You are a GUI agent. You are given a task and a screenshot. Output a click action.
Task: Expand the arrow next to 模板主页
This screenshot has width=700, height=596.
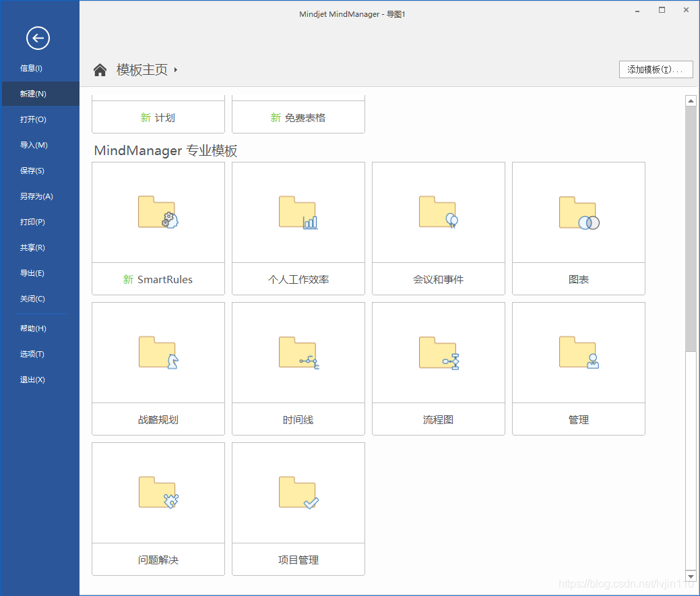[176, 69]
